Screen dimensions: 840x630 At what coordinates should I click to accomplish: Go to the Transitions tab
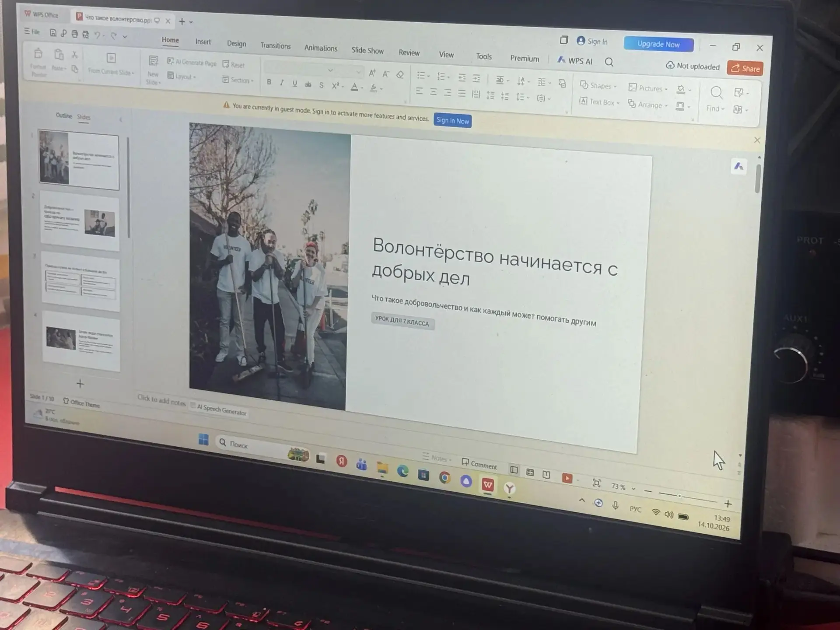click(x=275, y=45)
